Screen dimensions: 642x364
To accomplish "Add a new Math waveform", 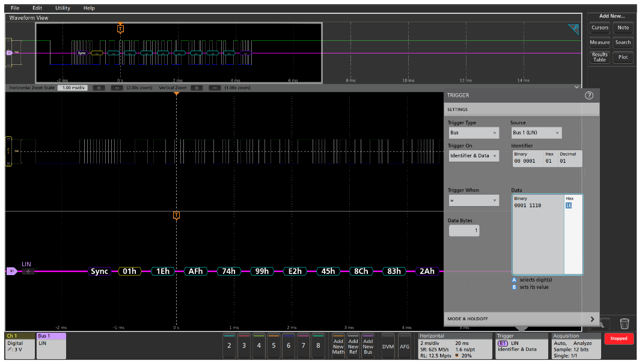I will 338,346.
